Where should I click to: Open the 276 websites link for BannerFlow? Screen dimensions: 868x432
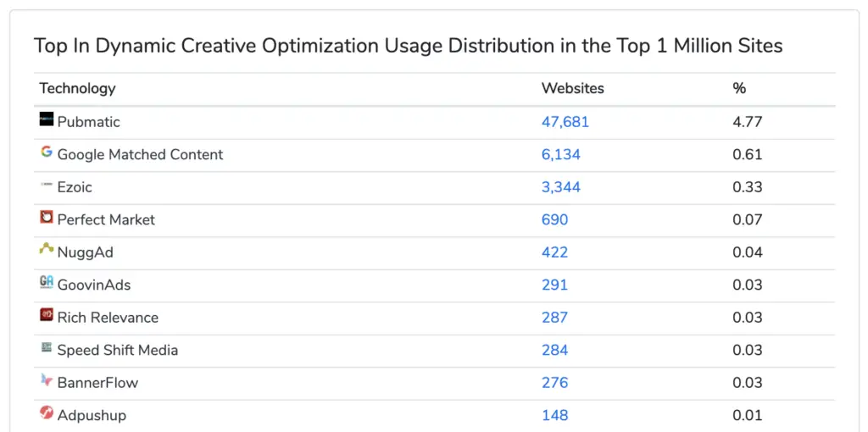tap(554, 383)
